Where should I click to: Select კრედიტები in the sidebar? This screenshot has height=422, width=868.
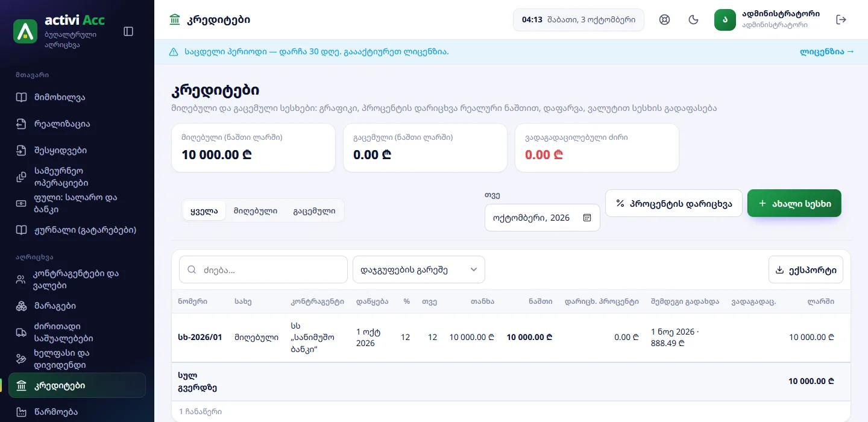click(77, 385)
